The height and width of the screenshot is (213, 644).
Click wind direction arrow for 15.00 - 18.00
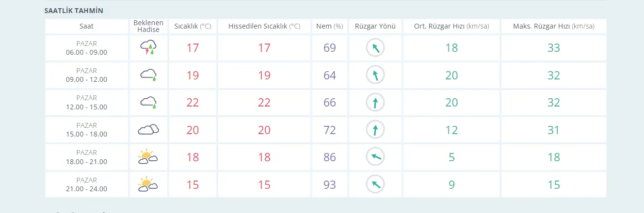click(x=375, y=130)
